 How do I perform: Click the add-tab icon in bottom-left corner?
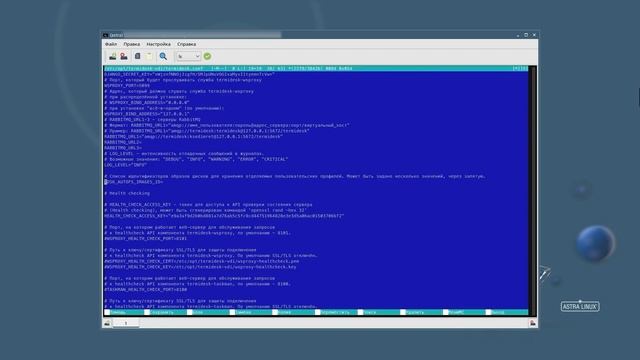point(107,323)
